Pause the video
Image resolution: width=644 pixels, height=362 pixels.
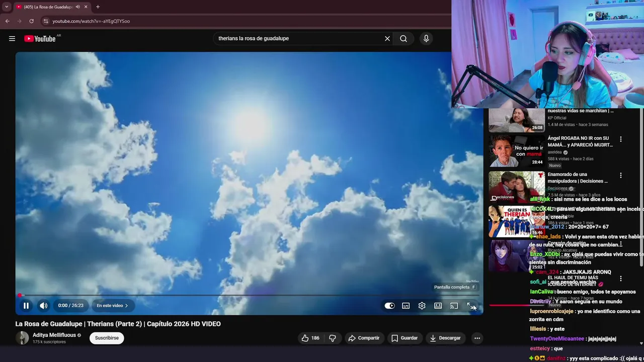coord(26,306)
